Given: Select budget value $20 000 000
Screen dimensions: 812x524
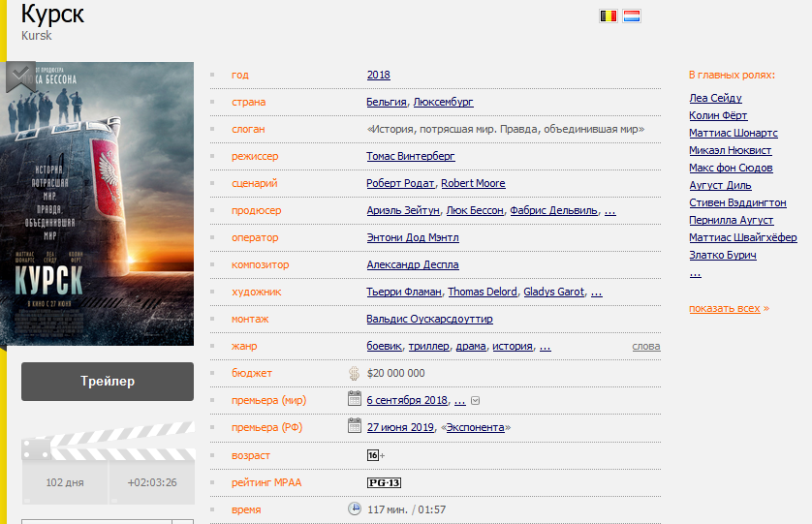Looking at the screenshot, I should (395, 373).
